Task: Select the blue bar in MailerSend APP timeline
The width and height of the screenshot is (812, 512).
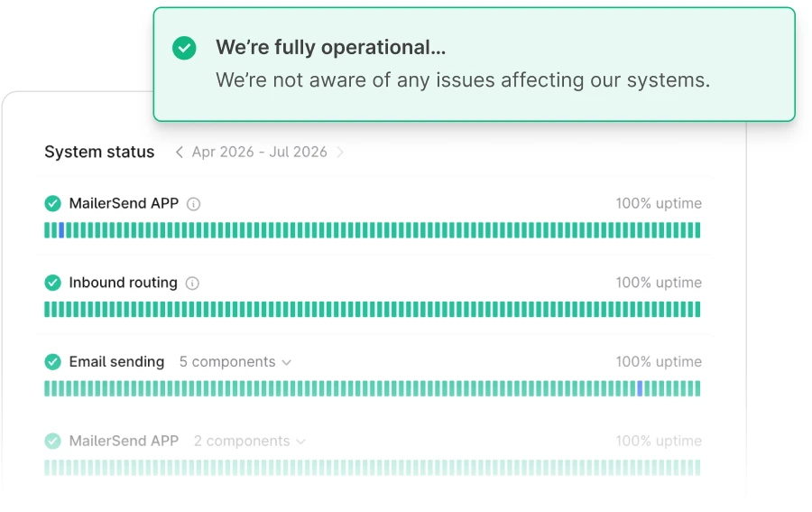Action: coord(61,230)
